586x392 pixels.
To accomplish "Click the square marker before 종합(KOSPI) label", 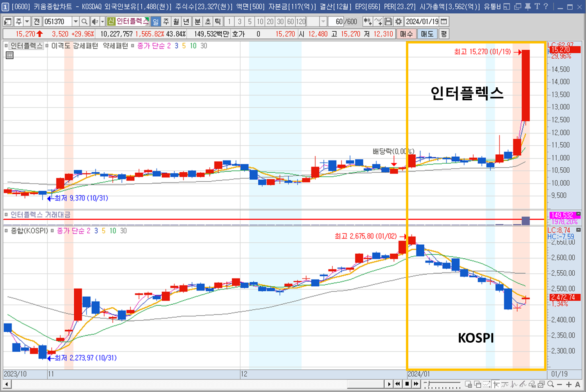I will click(6, 231).
